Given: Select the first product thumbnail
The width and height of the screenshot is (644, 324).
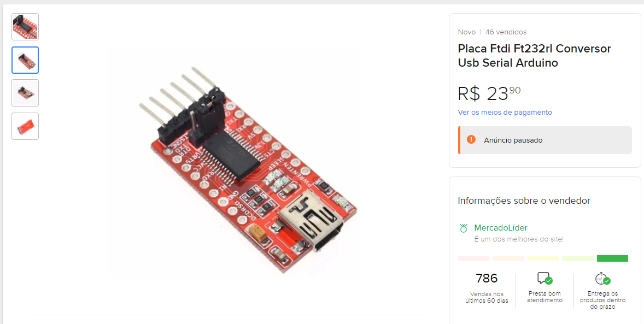Looking at the screenshot, I should click(25, 27).
